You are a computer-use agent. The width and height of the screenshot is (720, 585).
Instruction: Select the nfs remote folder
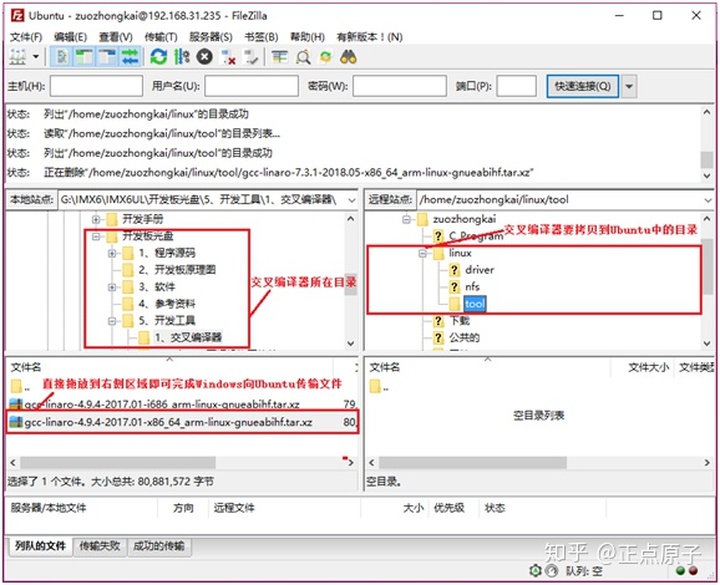tap(472, 287)
